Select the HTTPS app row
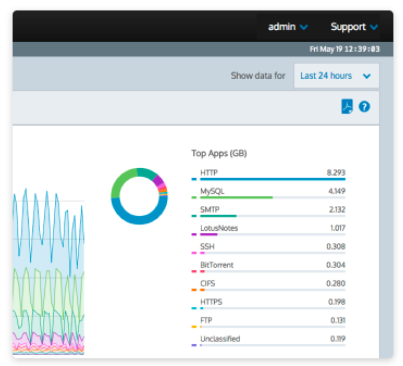The image size is (403, 366). point(268,303)
